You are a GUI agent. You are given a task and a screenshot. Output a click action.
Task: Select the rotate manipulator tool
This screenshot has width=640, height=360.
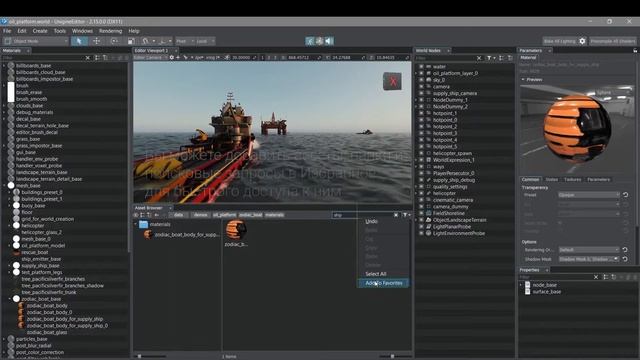pos(114,41)
